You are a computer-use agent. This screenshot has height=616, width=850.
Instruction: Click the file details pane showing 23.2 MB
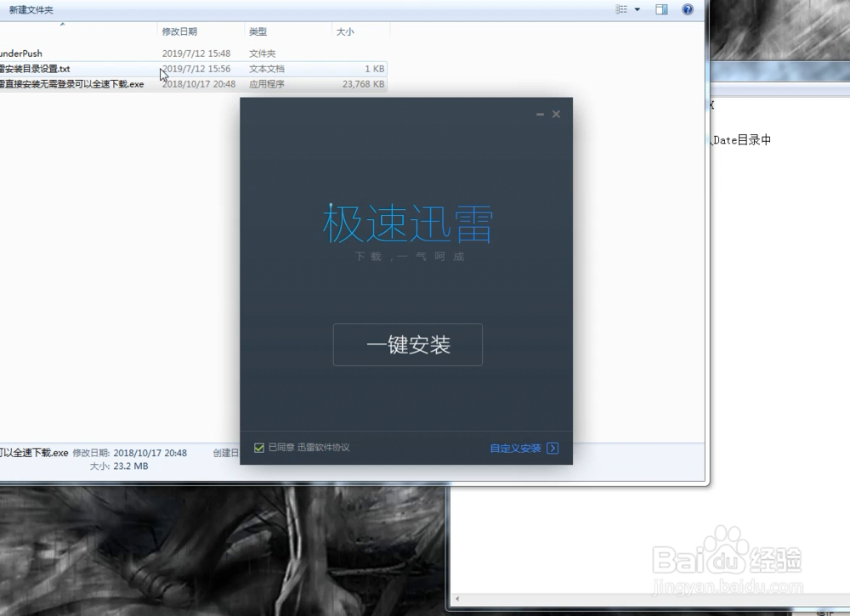121,466
